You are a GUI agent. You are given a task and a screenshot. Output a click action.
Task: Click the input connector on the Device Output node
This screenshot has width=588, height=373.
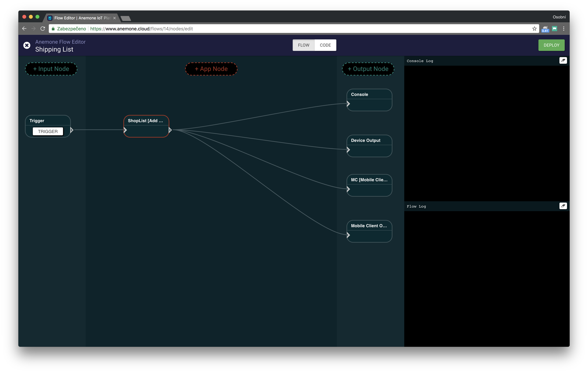click(x=348, y=150)
